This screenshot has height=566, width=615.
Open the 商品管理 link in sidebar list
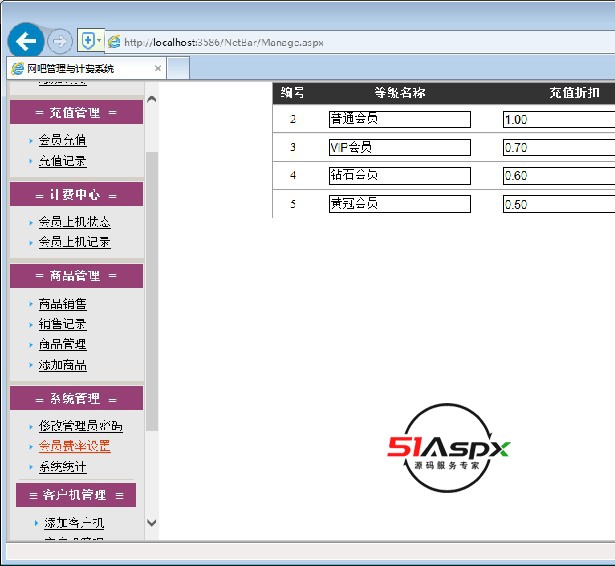click(x=62, y=344)
